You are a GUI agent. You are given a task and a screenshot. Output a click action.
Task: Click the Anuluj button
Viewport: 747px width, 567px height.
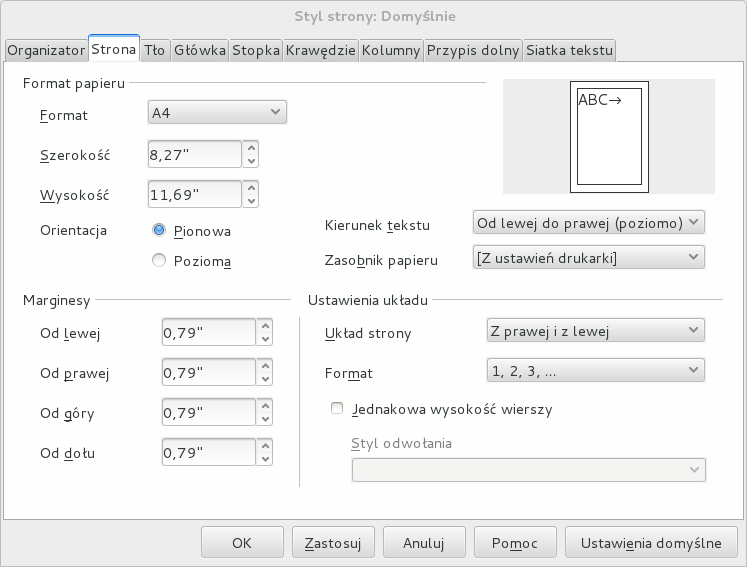[x=424, y=543]
